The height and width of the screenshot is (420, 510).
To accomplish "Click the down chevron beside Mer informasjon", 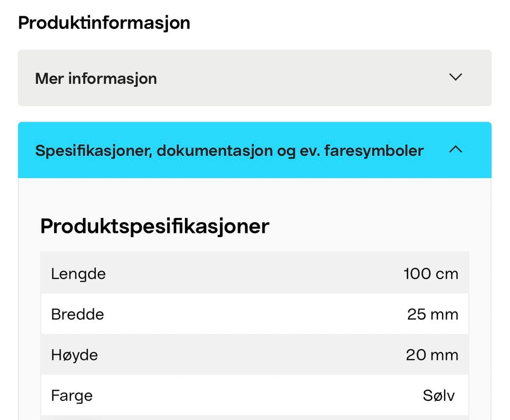I will click(455, 77).
